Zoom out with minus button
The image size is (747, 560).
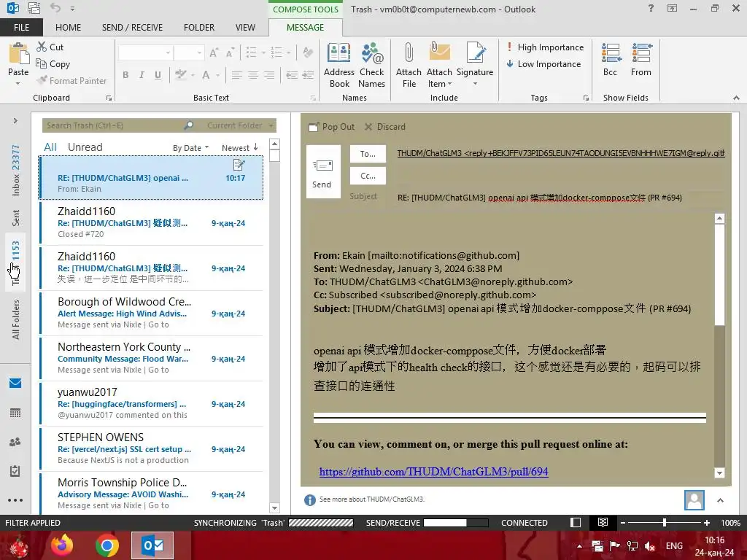[623, 523]
